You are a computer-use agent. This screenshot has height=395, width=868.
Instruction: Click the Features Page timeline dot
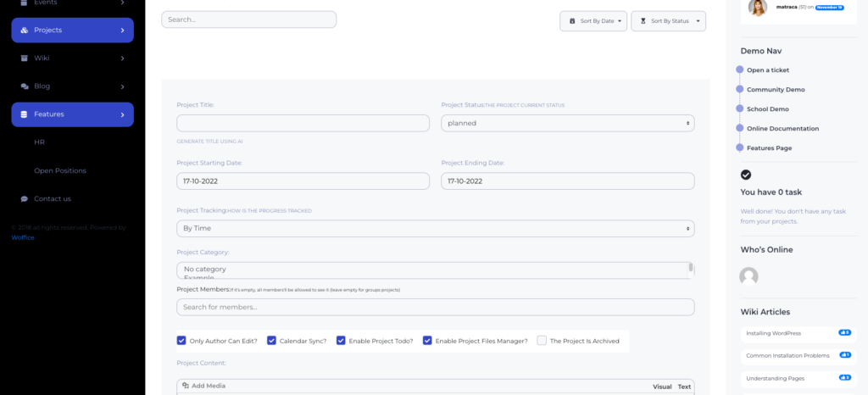pos(739,147)
